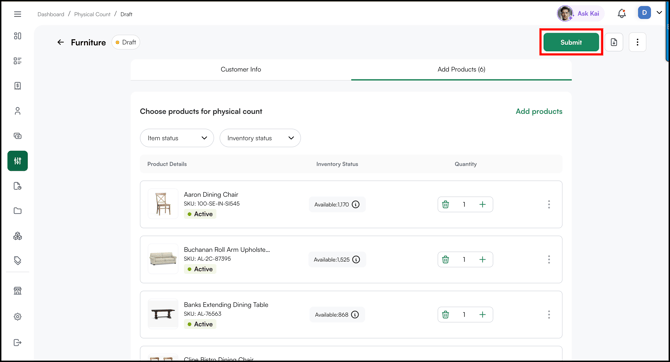
Task: Open the three-dot menu beside Submit
Action: point(638,42)
